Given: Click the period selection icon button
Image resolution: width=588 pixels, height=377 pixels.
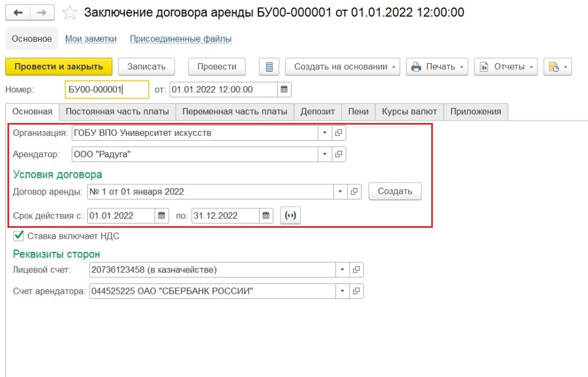Looking at the screenshot, I should 291,216.
